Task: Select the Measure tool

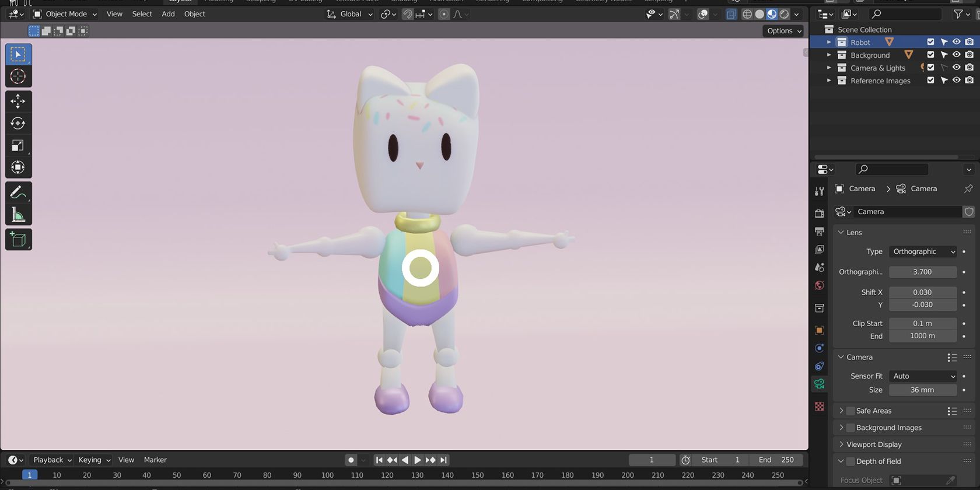Action: (x=18, y=215)
